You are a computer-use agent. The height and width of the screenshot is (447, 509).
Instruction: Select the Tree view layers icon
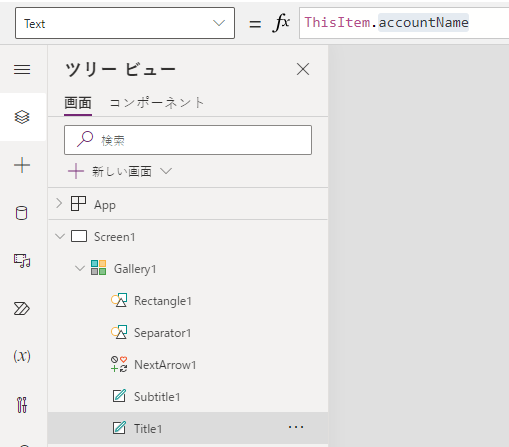(x=22, y=117)
